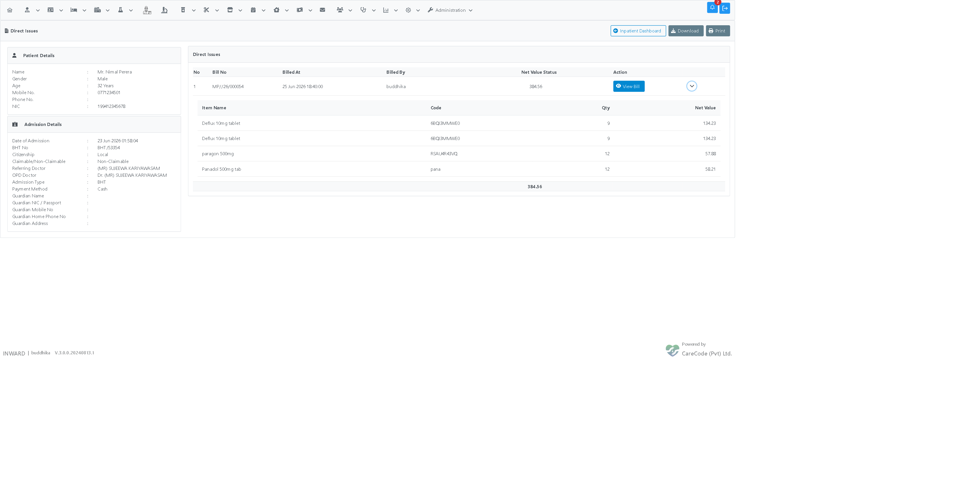Open the stethoscope menu icon

[363, 10]
